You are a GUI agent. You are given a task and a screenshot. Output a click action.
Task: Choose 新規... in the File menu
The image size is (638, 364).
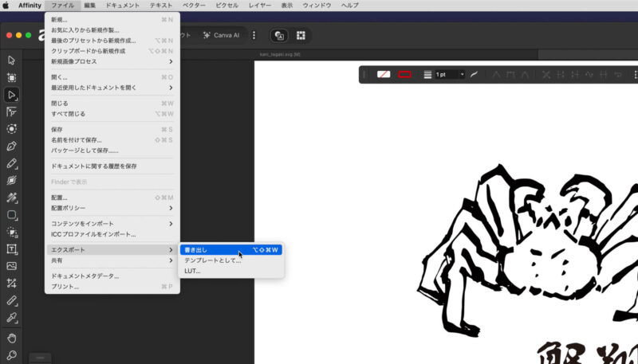[112, 19]
